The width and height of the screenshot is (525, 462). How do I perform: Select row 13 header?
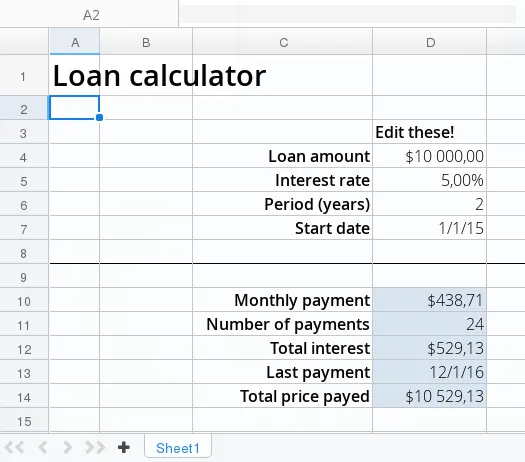pyautogui.click(x=24, y=372)
